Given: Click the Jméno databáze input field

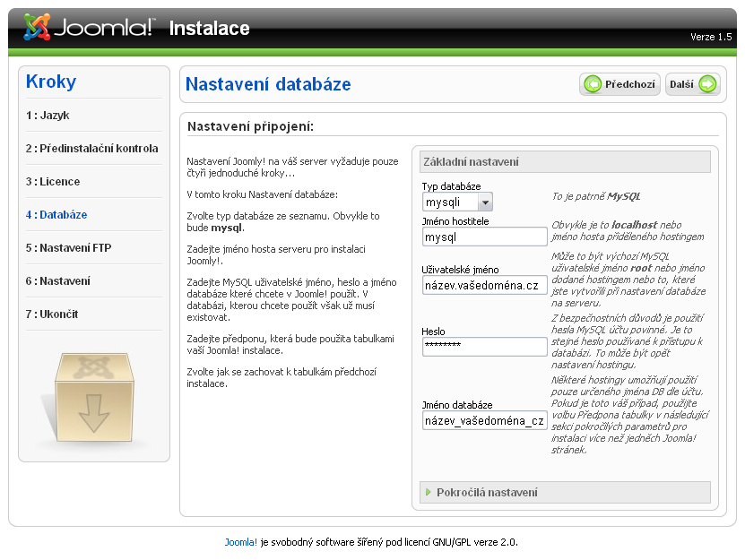Looking at the screenshot, I should coord(485,420).
